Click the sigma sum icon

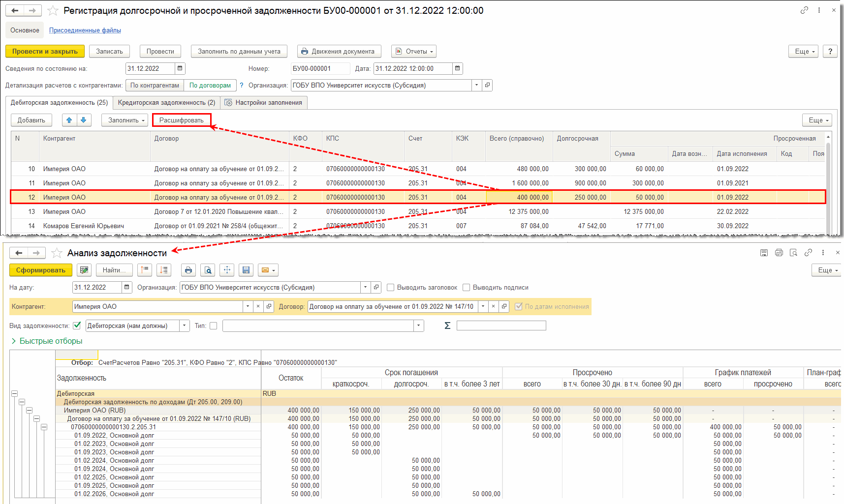click(x=447, y=326)
